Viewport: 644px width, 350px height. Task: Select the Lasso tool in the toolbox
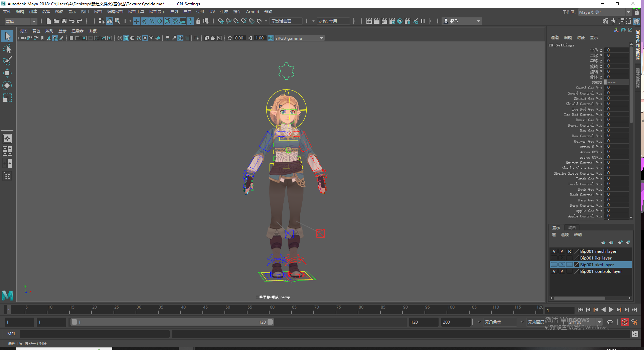click(7, 49)
